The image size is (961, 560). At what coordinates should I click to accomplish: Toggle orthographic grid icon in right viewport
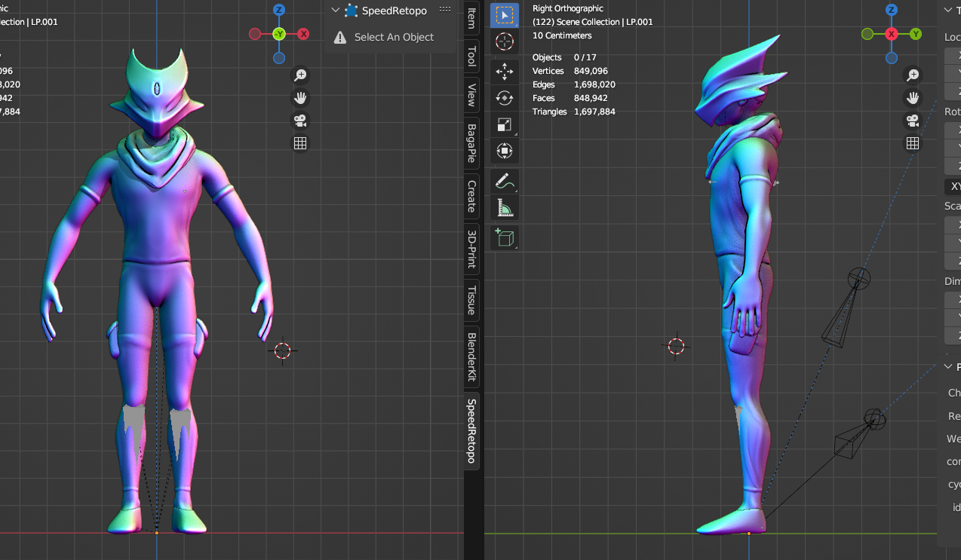913,143
